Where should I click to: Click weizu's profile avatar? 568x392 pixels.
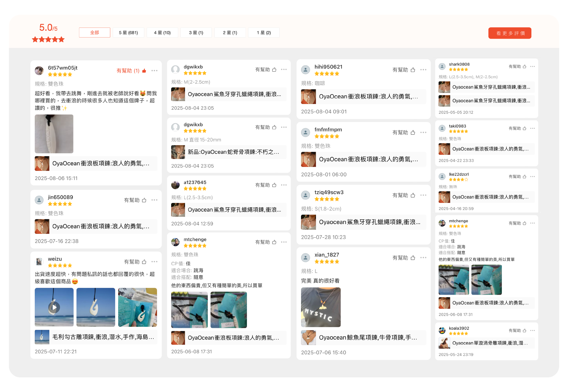click(x=39, y=262)
